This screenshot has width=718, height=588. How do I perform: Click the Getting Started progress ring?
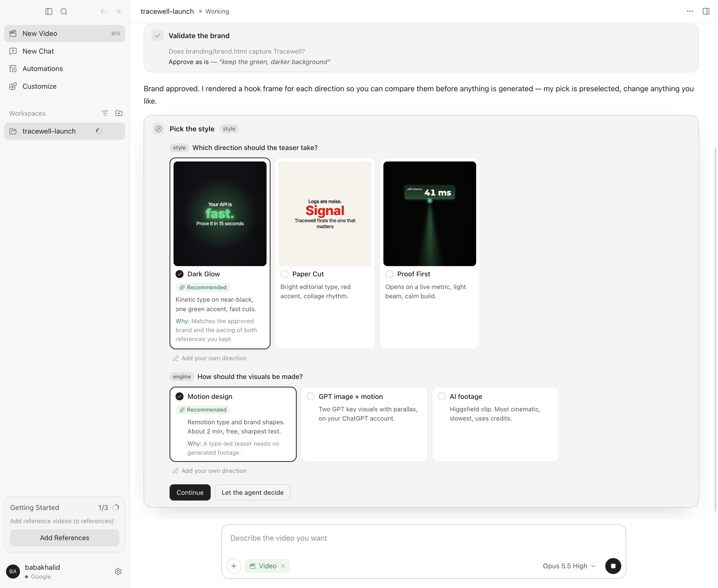click(116, 507)
